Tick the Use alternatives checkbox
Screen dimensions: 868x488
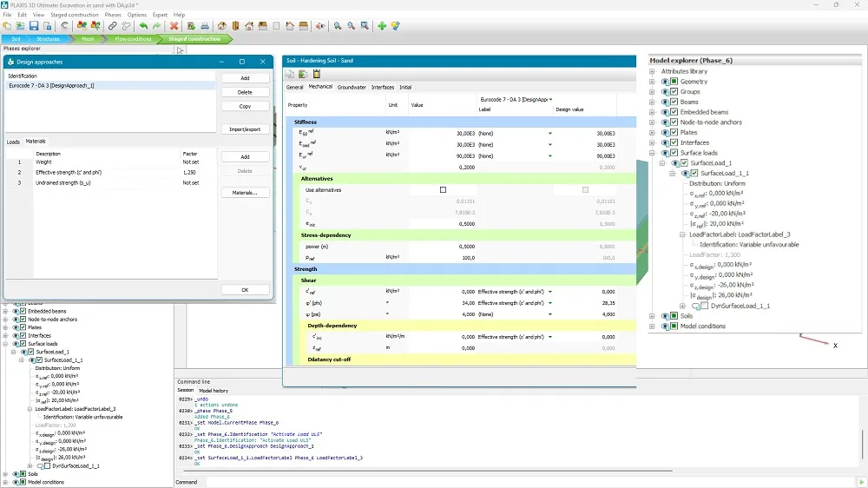click(443, 190)
